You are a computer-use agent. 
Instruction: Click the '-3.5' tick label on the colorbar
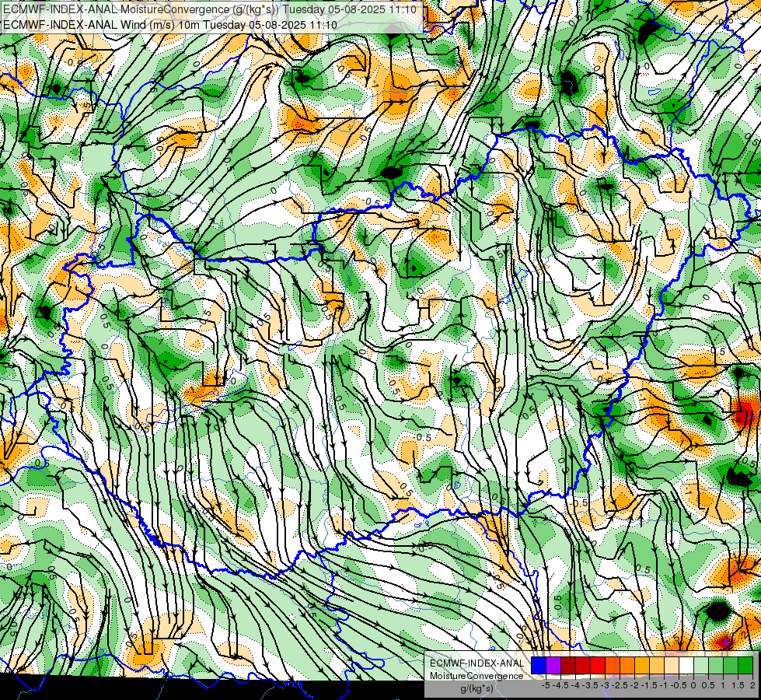[590, 685]
